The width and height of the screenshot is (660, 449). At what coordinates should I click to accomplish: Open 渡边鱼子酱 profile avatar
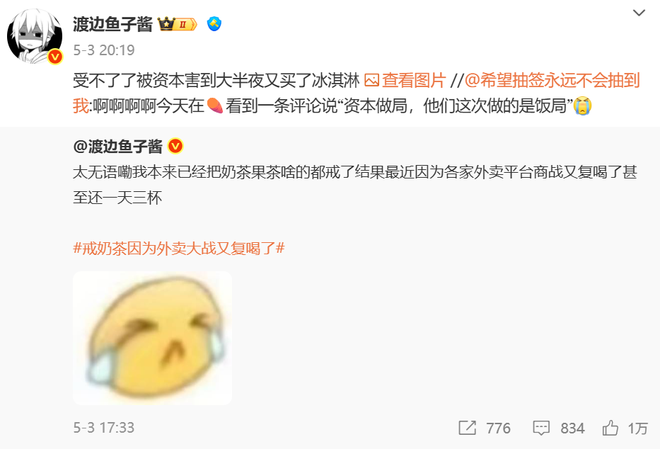click(35, 36)
